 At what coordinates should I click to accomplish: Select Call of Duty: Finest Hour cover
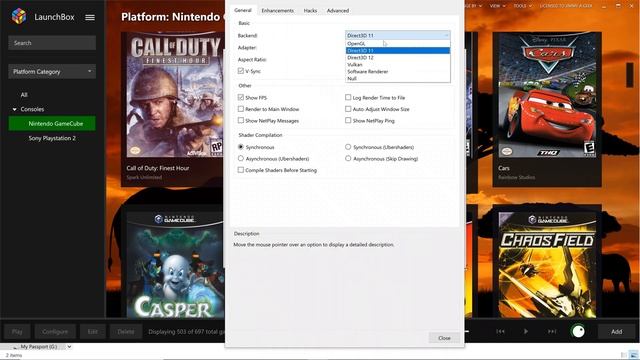click(175, 96)
